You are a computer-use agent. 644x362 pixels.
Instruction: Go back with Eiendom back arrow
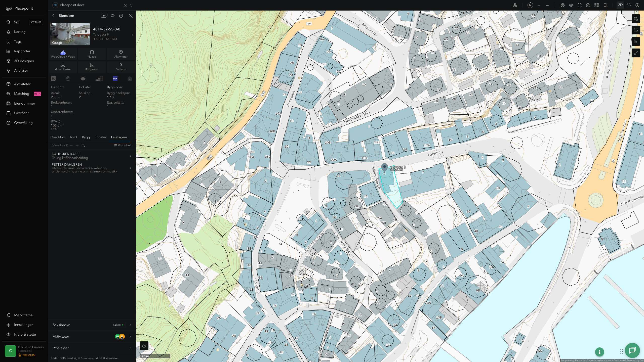tap(53, 16)
